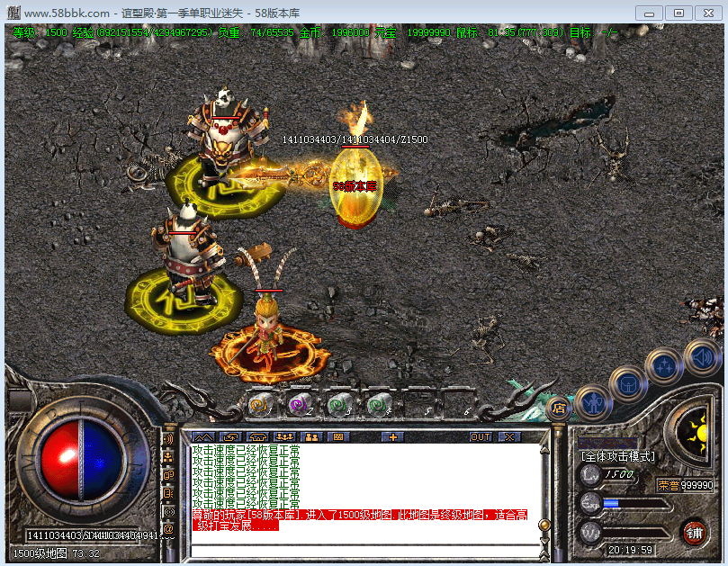Select empty belt slot 6
Viewport: 728px width, 566px height.
tap(459, 406)
